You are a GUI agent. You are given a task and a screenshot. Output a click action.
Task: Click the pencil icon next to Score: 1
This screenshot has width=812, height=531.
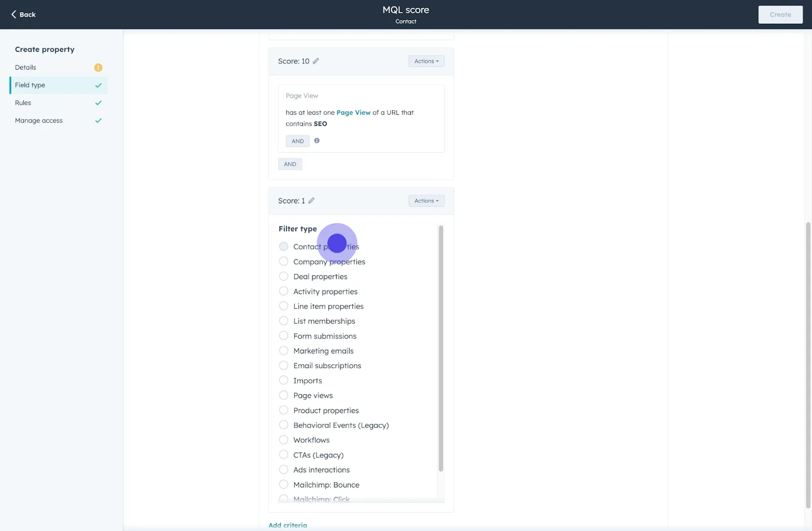(x=311, y=201)
